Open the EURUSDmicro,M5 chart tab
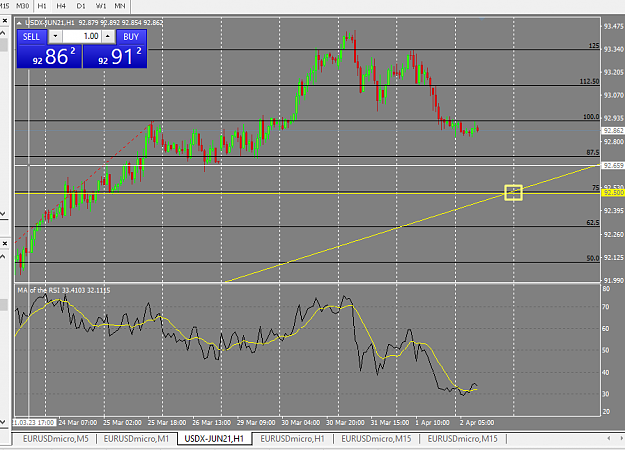Viewport: 625px width, 450px height. tap(55, 439)
